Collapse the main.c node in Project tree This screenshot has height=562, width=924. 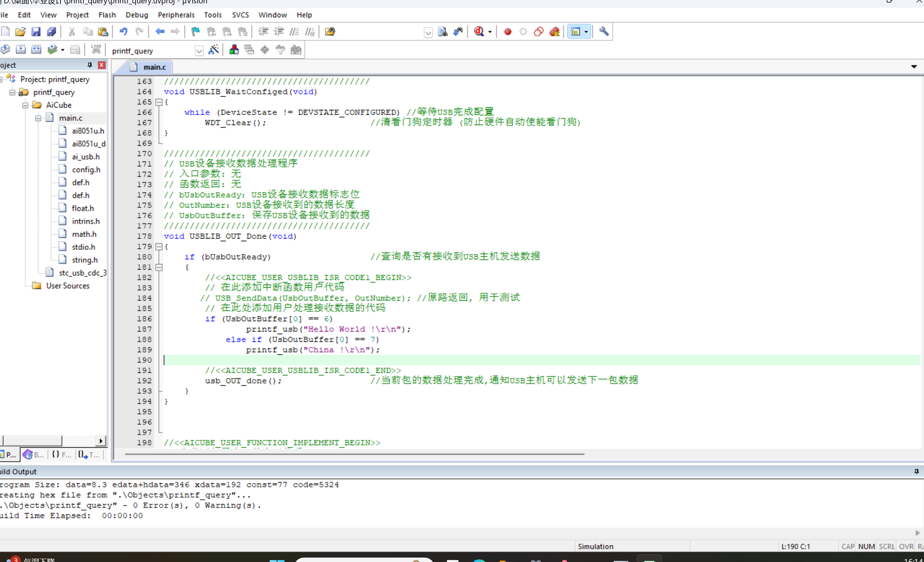[38, 118]
